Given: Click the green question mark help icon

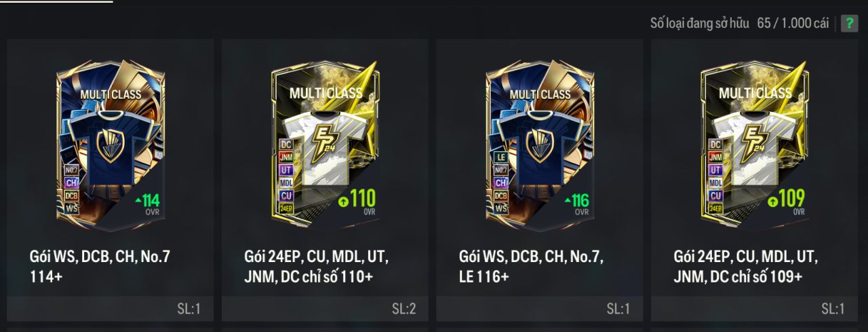Looking at the screenshot, I should pos(850,23).
